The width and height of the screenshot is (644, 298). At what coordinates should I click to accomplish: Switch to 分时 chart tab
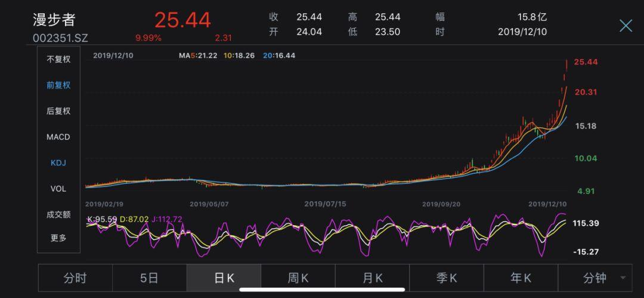pos(75,278)
